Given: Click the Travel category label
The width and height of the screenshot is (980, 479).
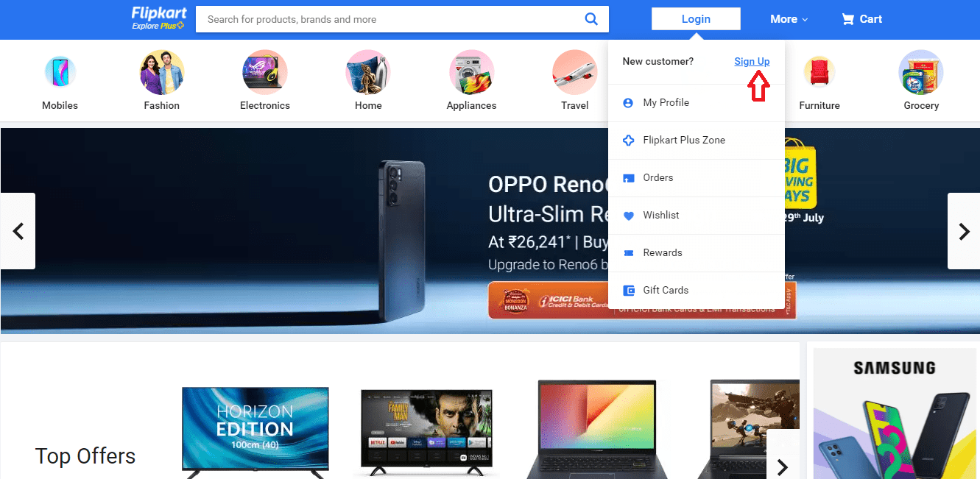Looking at the screenshot, I should coord(575,105).
